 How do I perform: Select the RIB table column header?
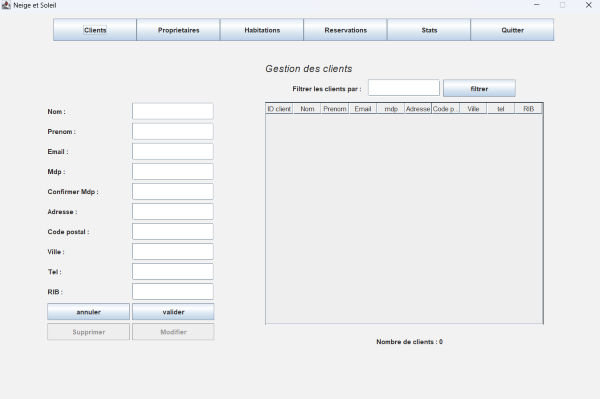click(528, 109)
